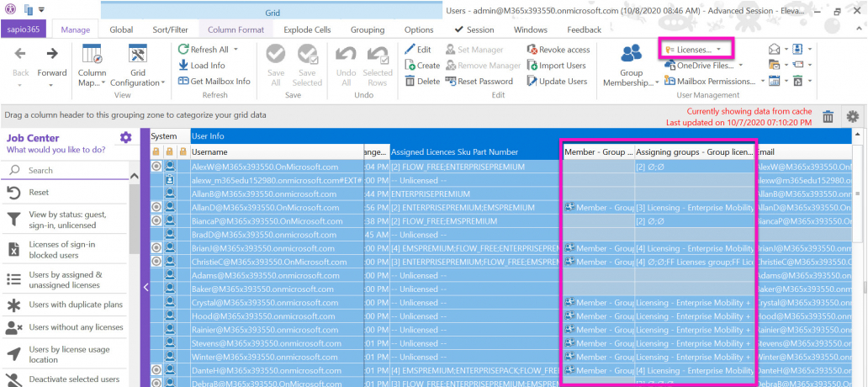Open the Session tab
Image resolution: width=868 pixels, height=387 pixels.
point(474,30)
